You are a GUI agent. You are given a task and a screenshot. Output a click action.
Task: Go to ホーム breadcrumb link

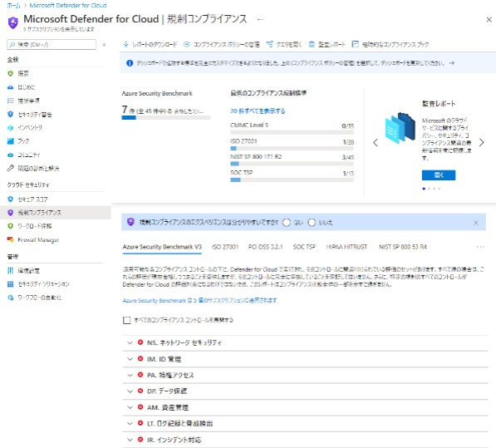pos(13,5)
